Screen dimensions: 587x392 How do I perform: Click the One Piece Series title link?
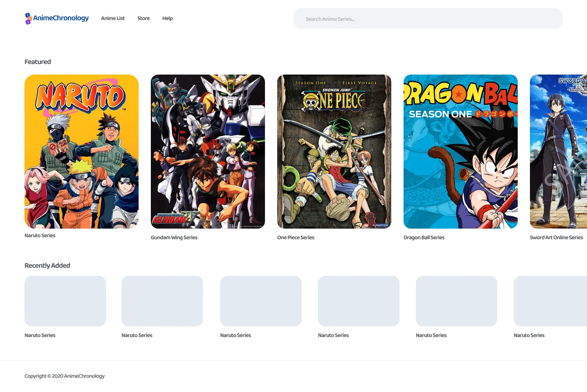(296, 238)
